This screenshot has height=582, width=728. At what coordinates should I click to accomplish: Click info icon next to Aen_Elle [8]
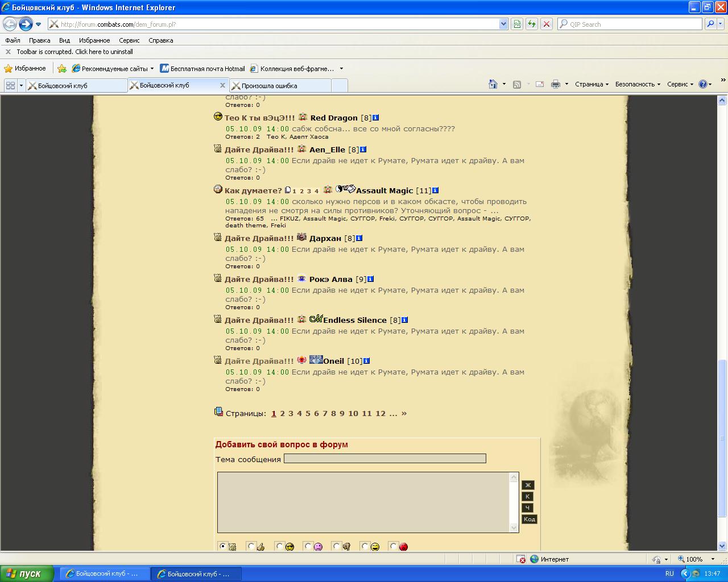(x=363, y=149)
